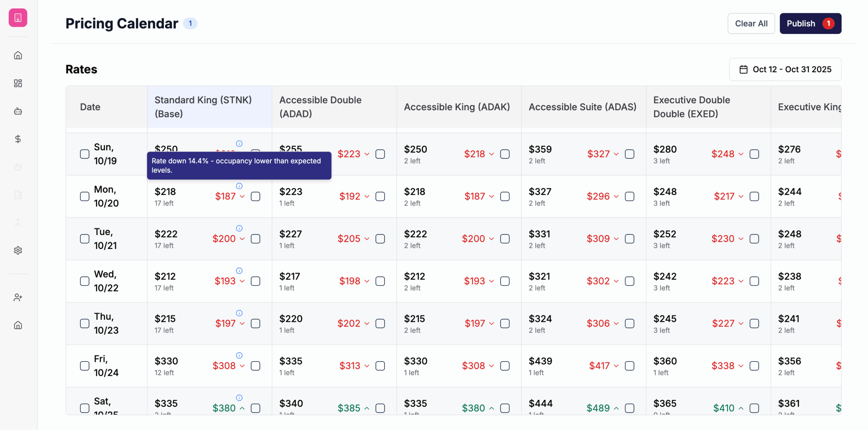Screen dimensions: 868x430
Task: Click the pink app logo icon
Action: (x=18, y=18)
